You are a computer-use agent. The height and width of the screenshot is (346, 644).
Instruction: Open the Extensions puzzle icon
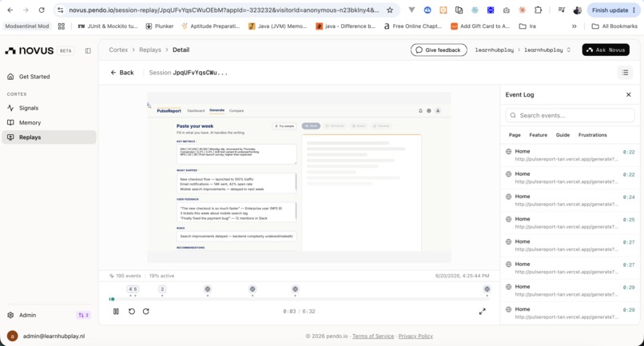coord(538,10)
